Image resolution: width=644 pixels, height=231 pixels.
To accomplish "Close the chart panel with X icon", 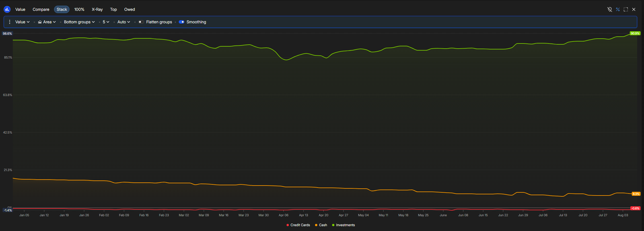I will pos(634,9).
